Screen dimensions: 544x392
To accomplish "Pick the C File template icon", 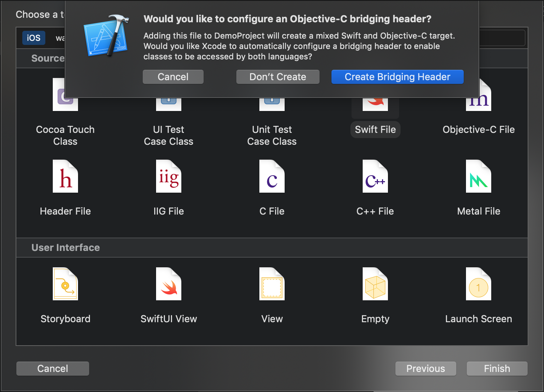I will pos(272,176).
